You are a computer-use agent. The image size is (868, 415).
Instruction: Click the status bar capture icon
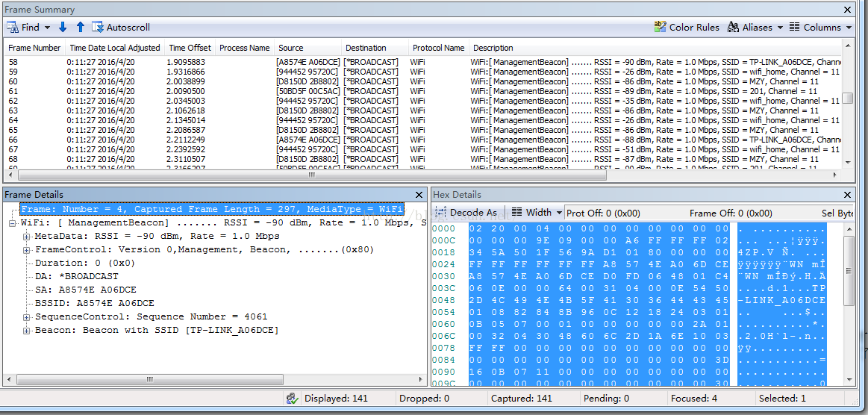(x=293, y=399)
